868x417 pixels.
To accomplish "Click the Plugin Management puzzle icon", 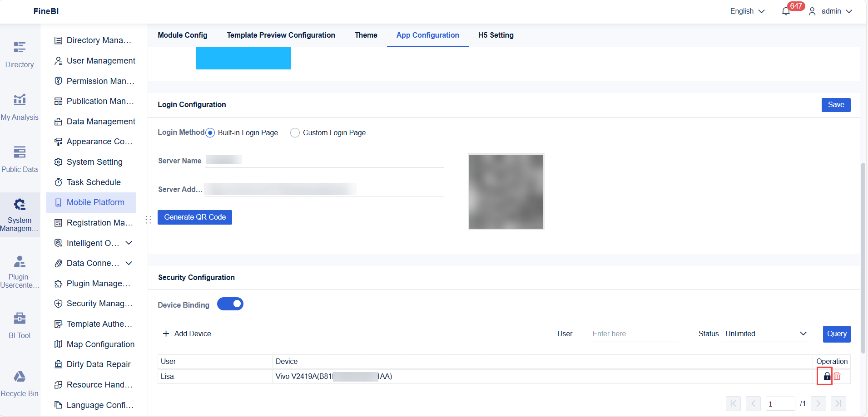I will 58,284.
